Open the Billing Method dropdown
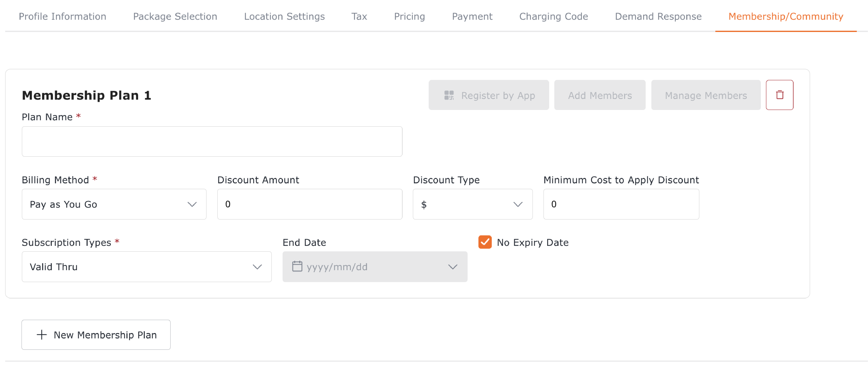This screenshot has width=868, height=378. pyautogui.click(x=114, y=204)
